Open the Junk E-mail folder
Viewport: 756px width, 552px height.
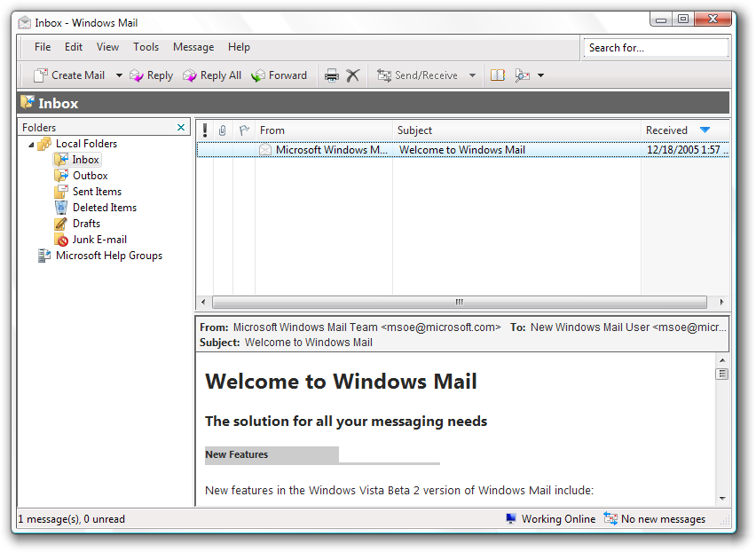pyautogui.click(x=98, y=240)
